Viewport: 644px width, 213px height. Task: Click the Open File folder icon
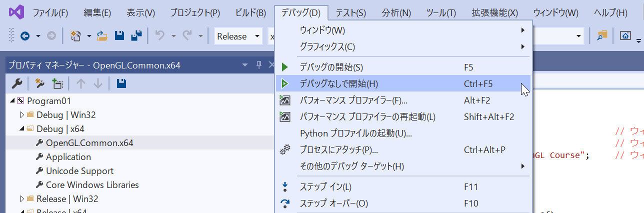[102, 36]
